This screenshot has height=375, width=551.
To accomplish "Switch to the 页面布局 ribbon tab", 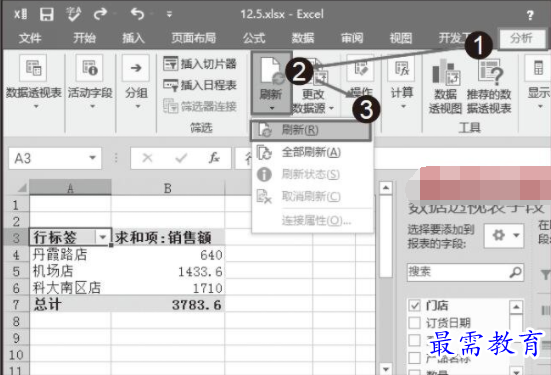I will click(194, 38).
